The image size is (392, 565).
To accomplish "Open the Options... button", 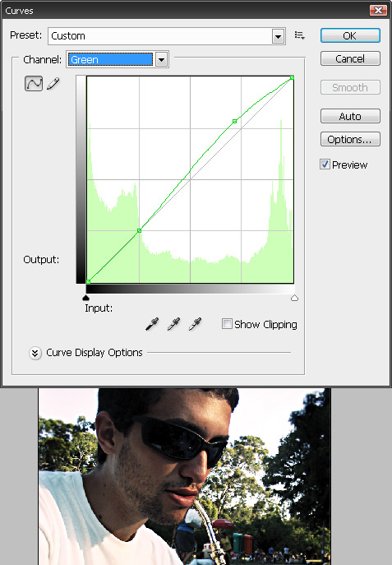I will click(x=350, y=139).
